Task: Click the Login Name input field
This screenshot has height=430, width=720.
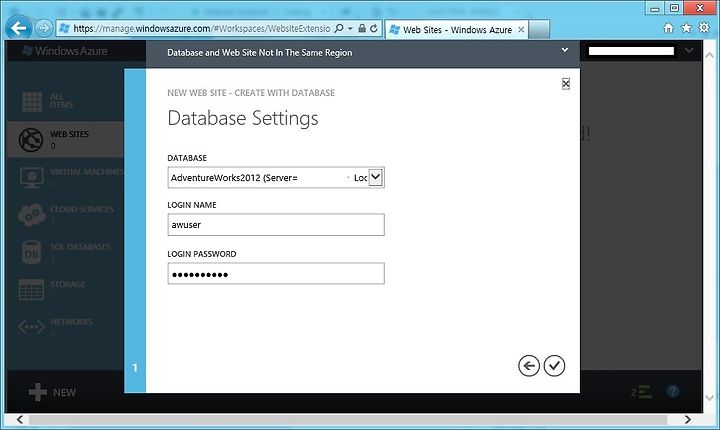Action: point(276,225)
